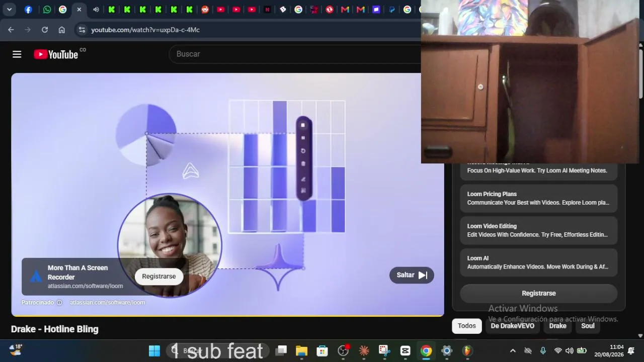Switch to the Facebook tab
The image size is (644, 362).
click(x=28, y=9)
